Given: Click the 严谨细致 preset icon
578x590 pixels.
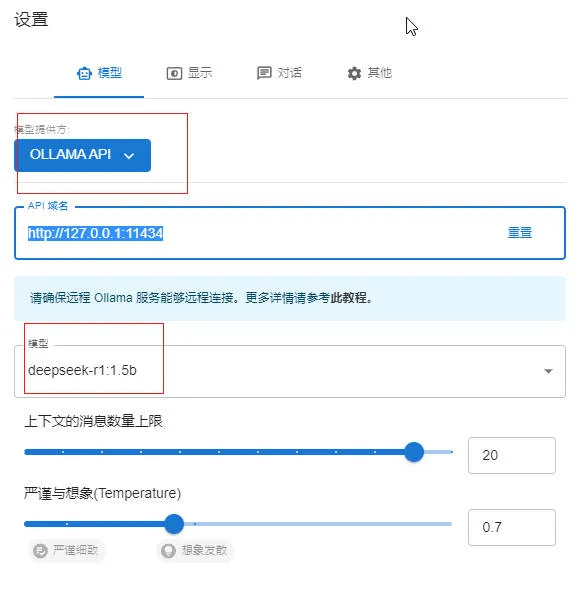Looking at the screenshot, I should (40, 551).
